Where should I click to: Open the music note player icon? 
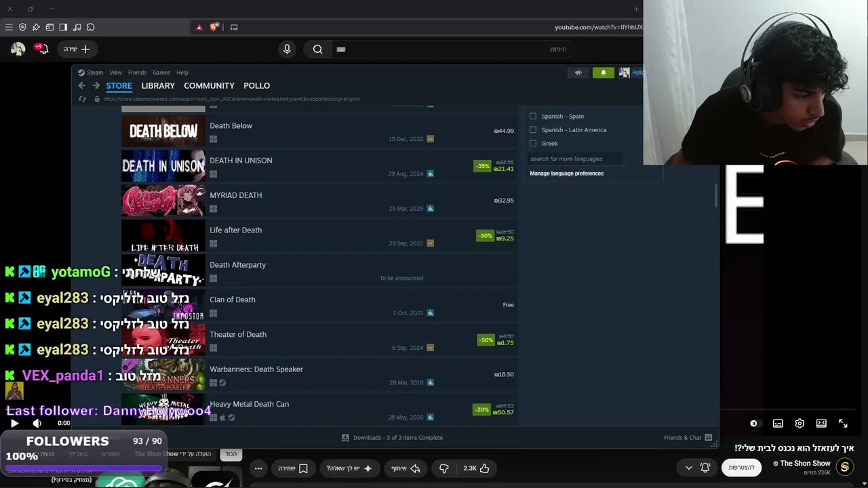tap(77, 27)
